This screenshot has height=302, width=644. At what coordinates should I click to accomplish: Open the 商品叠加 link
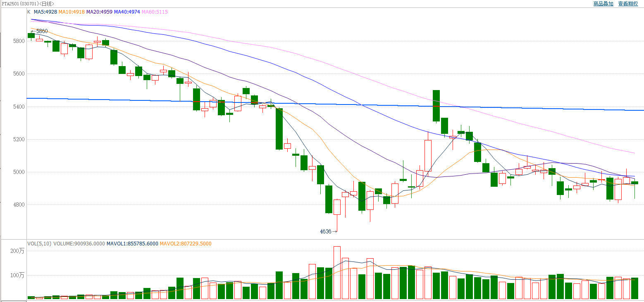603,4
